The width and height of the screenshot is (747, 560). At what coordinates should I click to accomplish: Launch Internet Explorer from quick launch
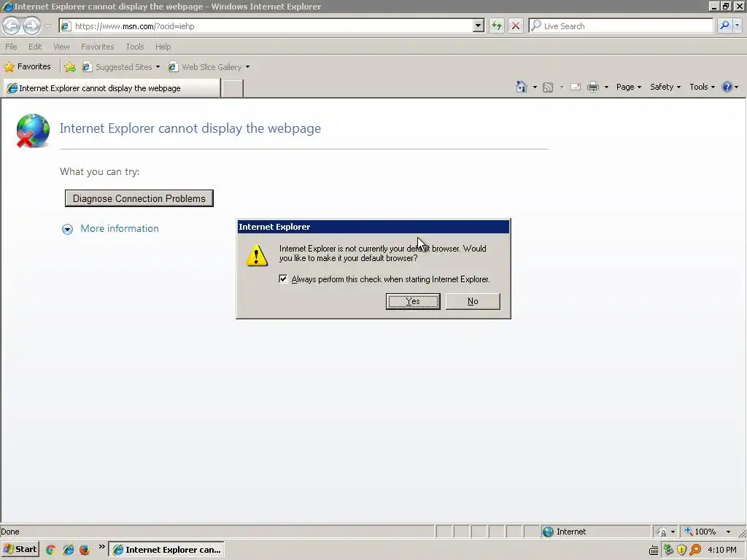[68, 550]
